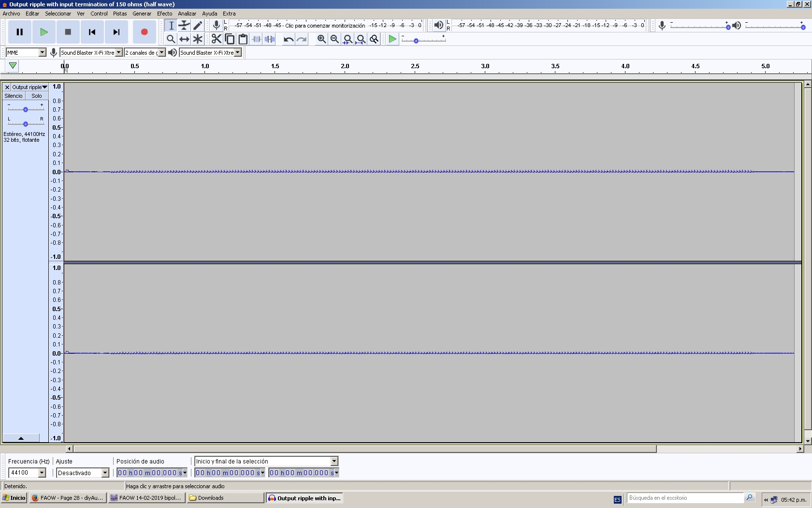The height and width of the screenshot is (508, 812).
Task: Click the Redo arrow icon
Action: tap(302, 39)
